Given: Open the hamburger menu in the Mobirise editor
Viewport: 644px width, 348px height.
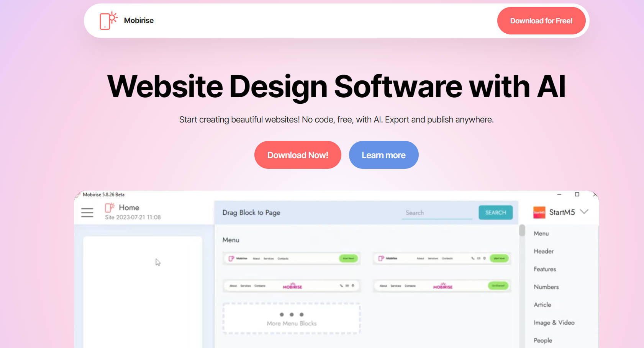Looking at the screenshot, I should point(87,212).
